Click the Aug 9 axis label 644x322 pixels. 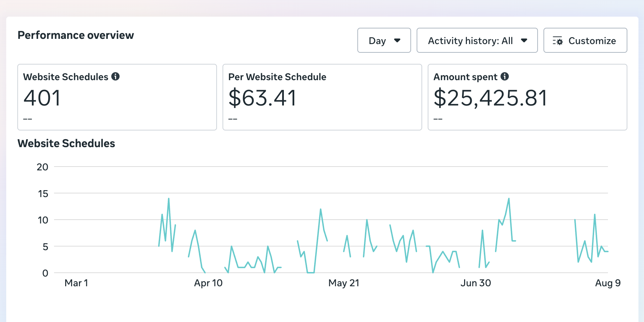(x=608, y=283)
